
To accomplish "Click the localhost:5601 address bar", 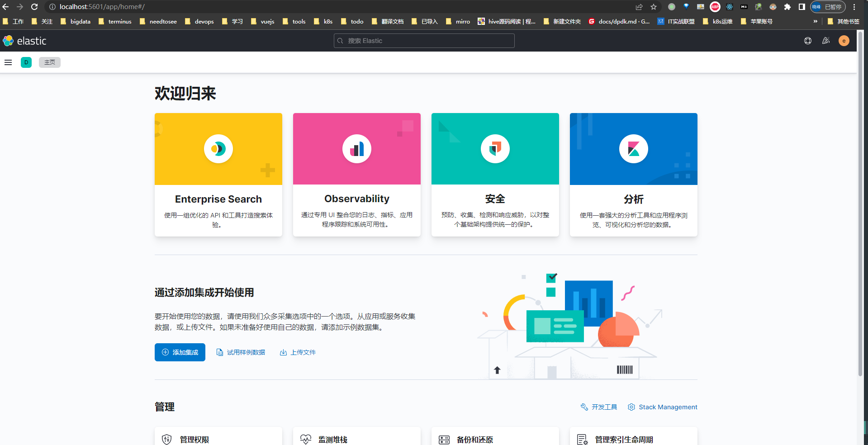I will pos(339,7).
